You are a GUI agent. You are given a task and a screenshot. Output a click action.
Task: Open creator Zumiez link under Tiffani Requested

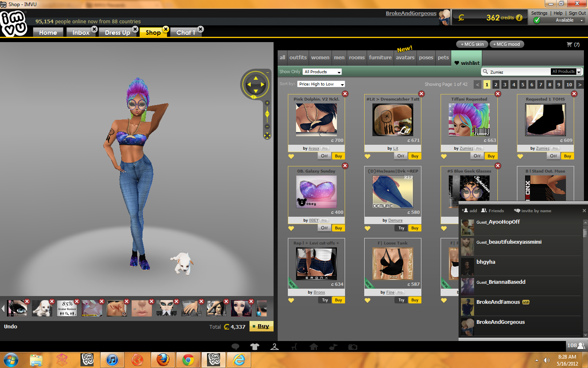point(466,148)
